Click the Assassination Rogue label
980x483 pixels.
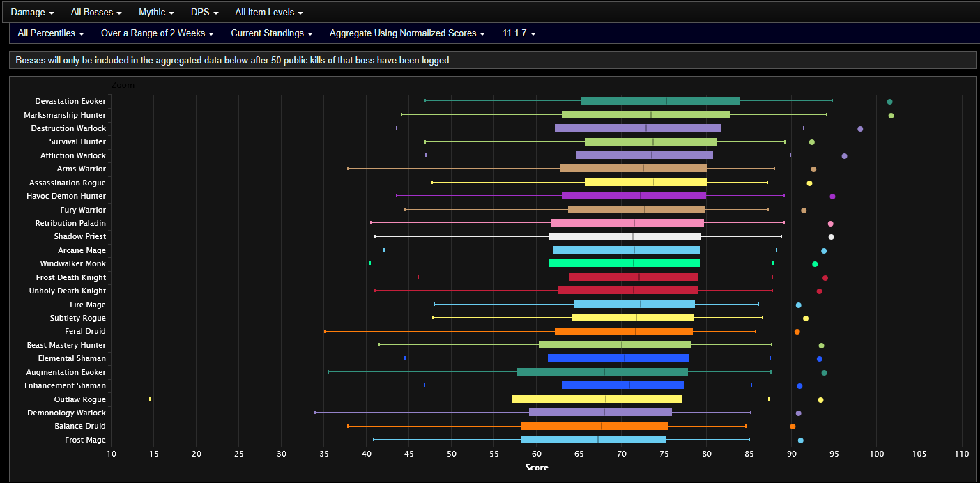68,183
